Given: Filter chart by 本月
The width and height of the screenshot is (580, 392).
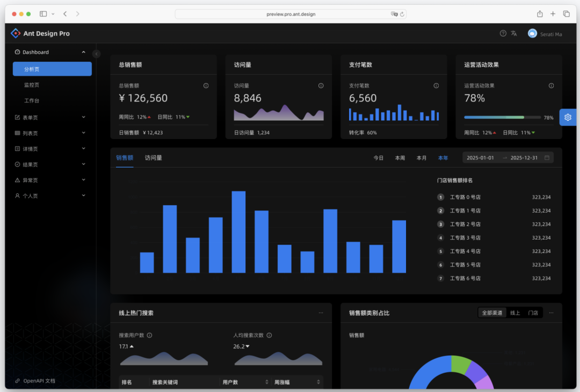Looking at the screenshot, I should point(422,158).
